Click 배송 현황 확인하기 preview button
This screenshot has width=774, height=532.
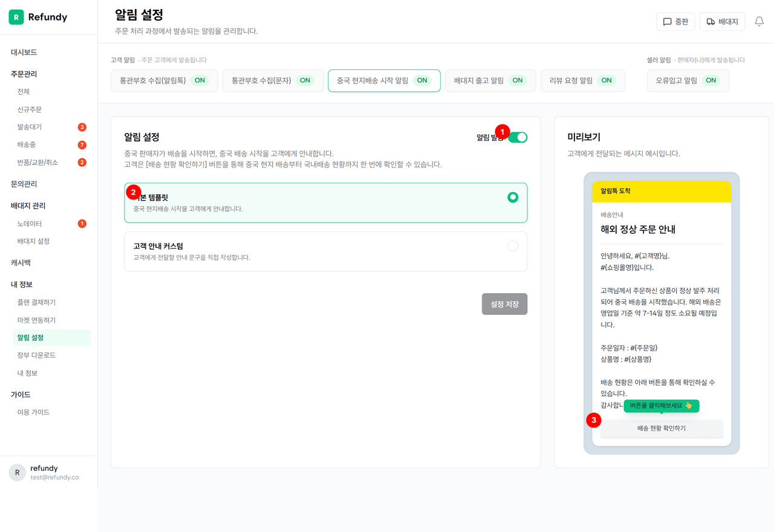coord(662,428)
